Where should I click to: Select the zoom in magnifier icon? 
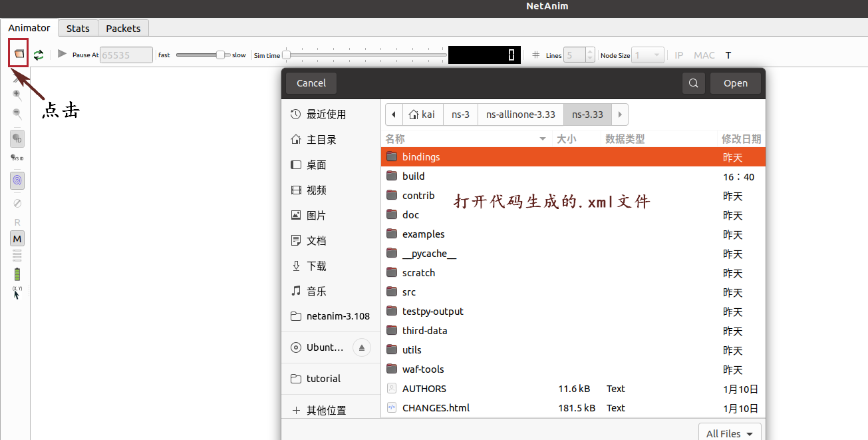click(17, 95)
